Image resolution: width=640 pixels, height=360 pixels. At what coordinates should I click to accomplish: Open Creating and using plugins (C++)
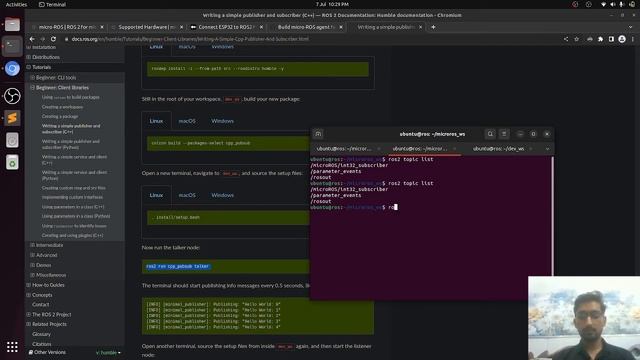pos(73,235)
